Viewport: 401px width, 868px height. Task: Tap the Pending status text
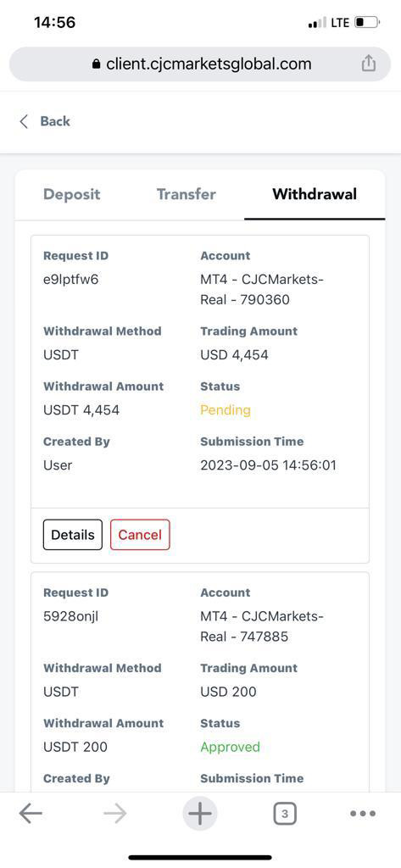click(226, 410)
